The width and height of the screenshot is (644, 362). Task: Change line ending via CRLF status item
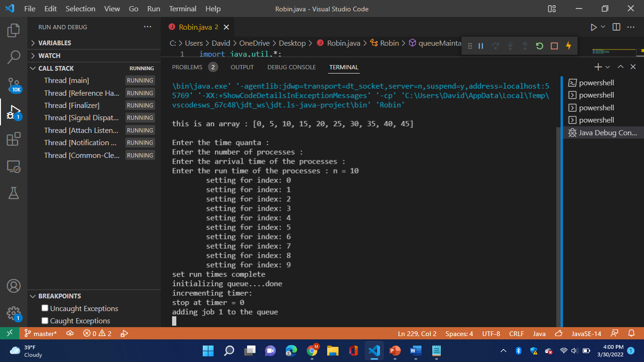coord(517,333)
